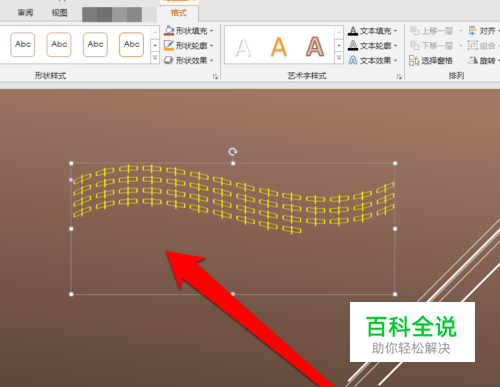Select the top-left resize handle
The image size is (500, 387).
pos(71,163)
